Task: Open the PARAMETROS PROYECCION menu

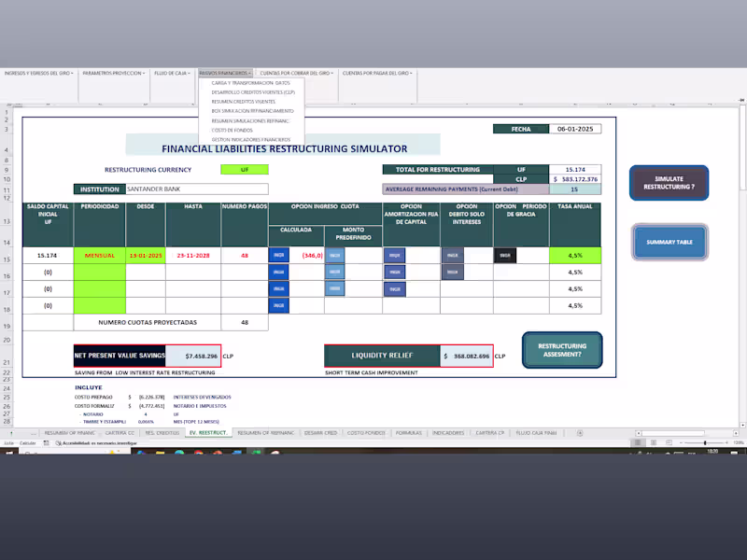Action: (x=114, y=74)
